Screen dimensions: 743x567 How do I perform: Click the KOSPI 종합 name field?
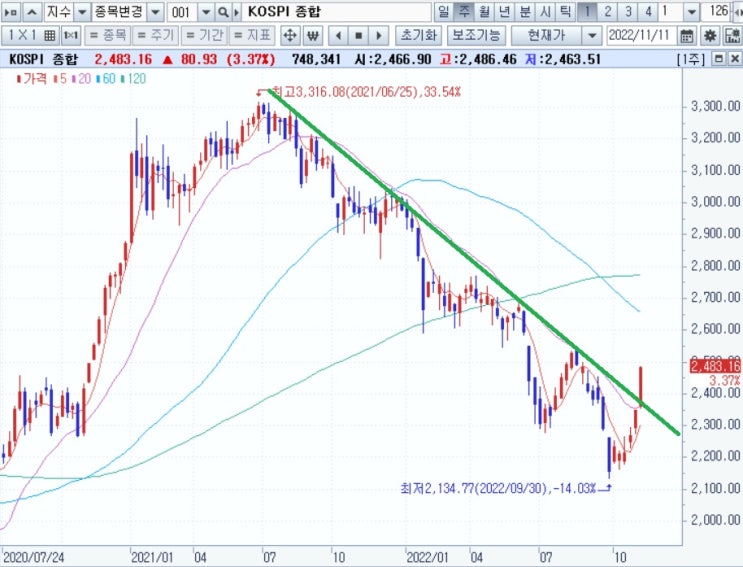coord(337,12)
